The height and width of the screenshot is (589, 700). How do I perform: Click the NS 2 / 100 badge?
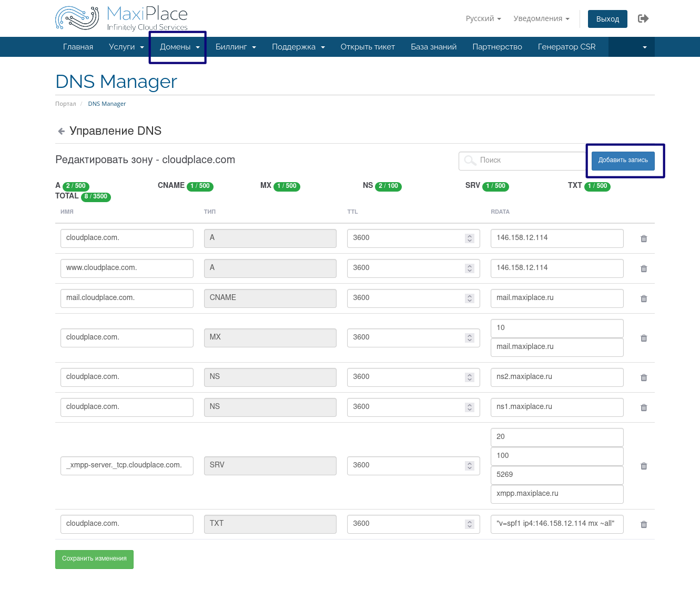coord(388,186)
